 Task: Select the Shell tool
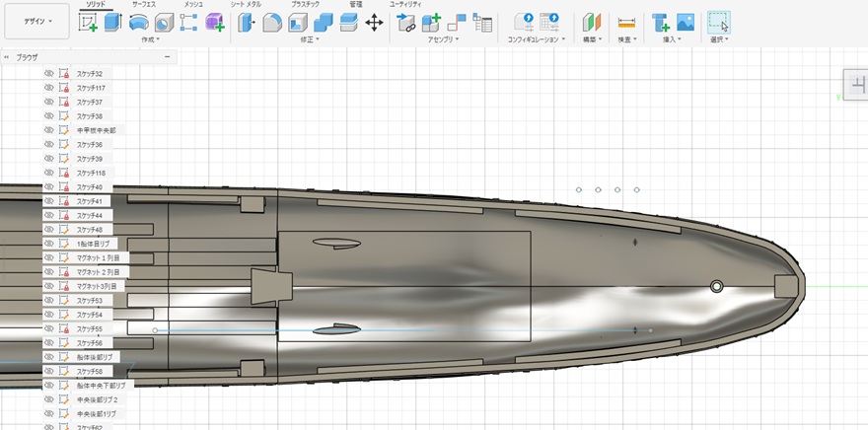(297, 22)
